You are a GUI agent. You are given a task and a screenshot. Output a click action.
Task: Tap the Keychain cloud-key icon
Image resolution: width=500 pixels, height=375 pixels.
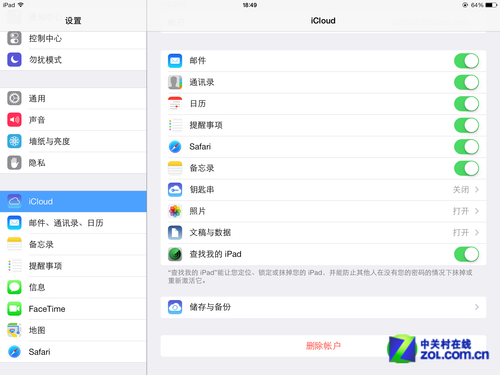(175, 190)
